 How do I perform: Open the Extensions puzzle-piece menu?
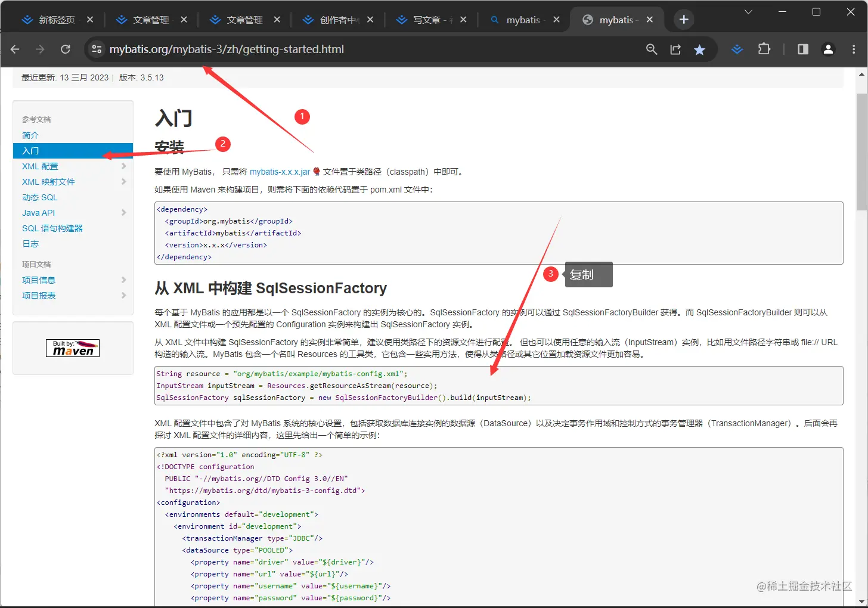click(x=764, y=49)
